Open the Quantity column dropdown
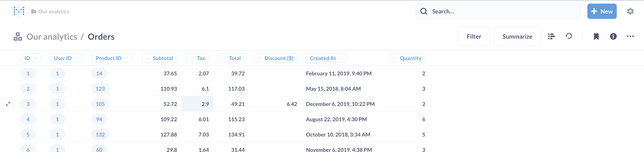The height and width of the screenshot is (152, 644). (x=407, y=58)
